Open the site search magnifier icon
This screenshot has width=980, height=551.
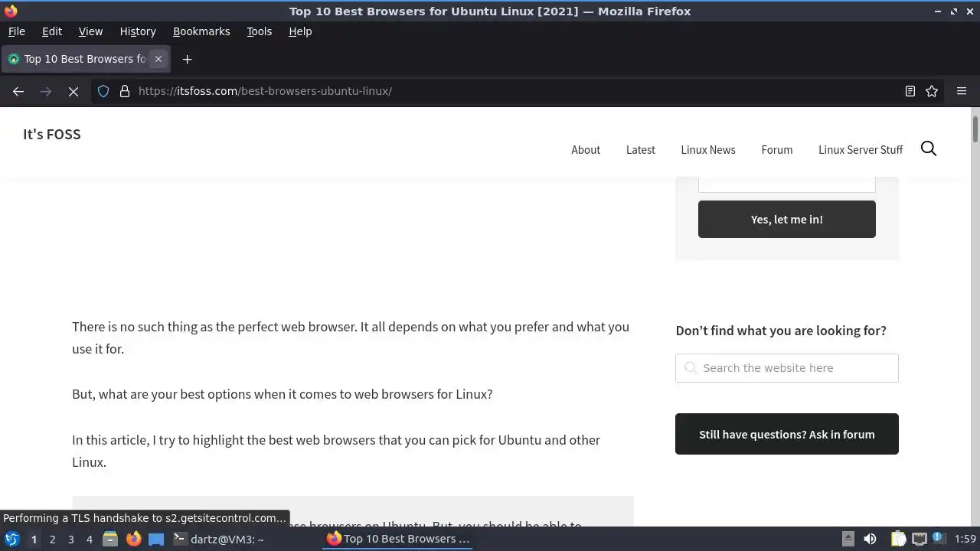pyautogui.click(x=929, y=148)
